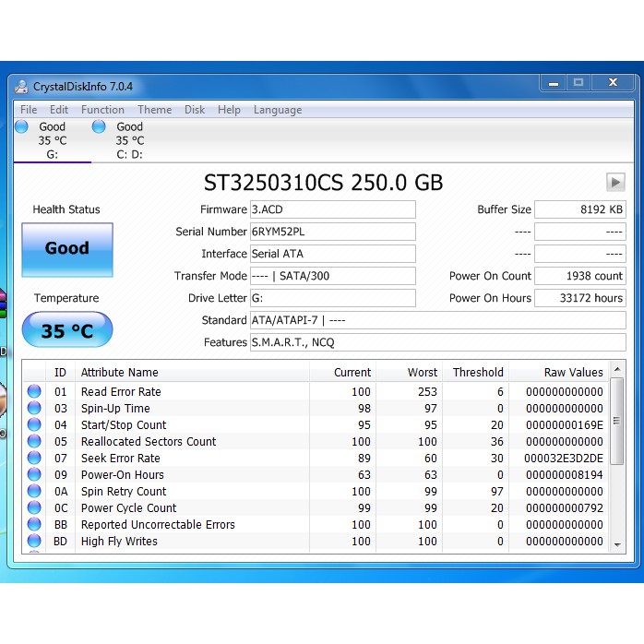This screenshot has height=644, width=644.
Task: Click the 35 °C temperature button
Action: [x=67, y=330]
